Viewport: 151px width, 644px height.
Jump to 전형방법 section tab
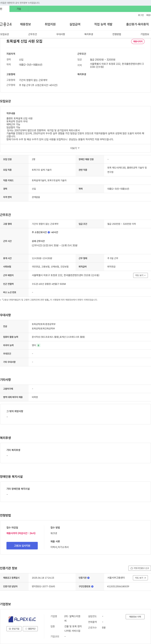pos(117,34)
